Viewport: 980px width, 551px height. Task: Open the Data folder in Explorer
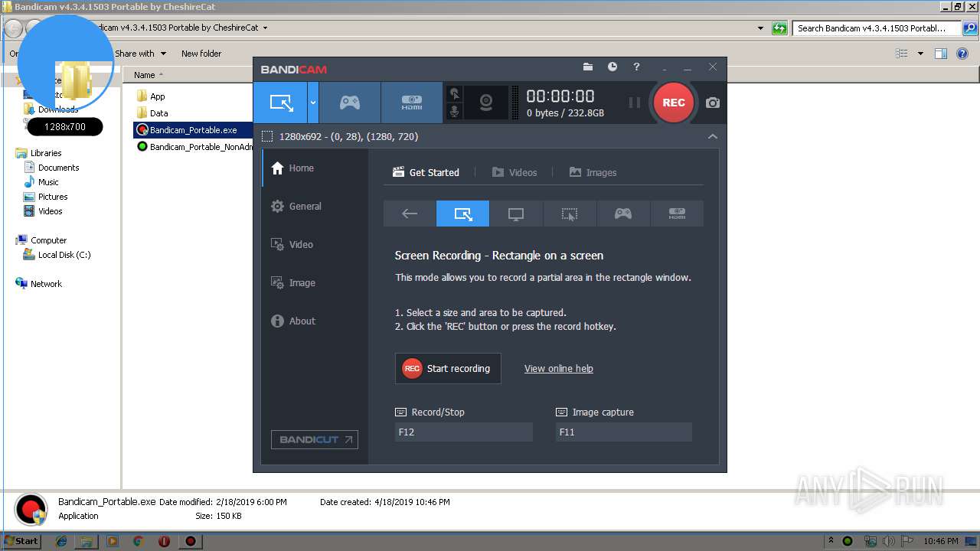(152, 112)
